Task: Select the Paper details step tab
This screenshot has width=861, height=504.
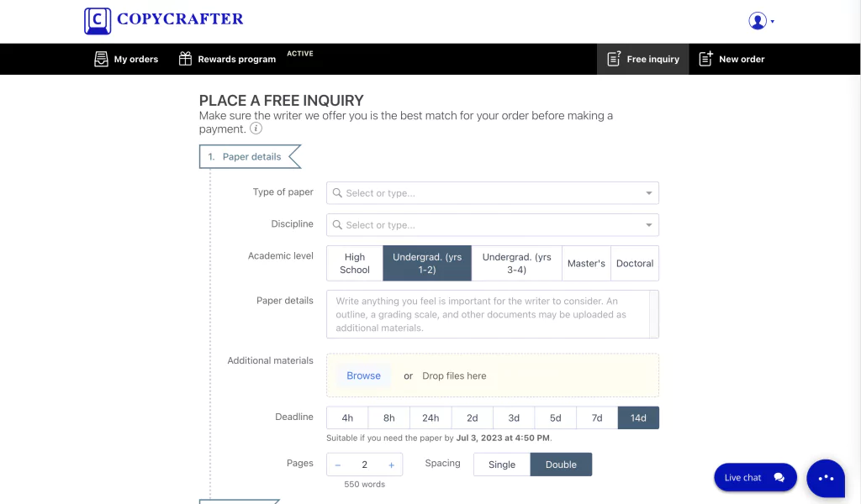Action: click(250, 157)
